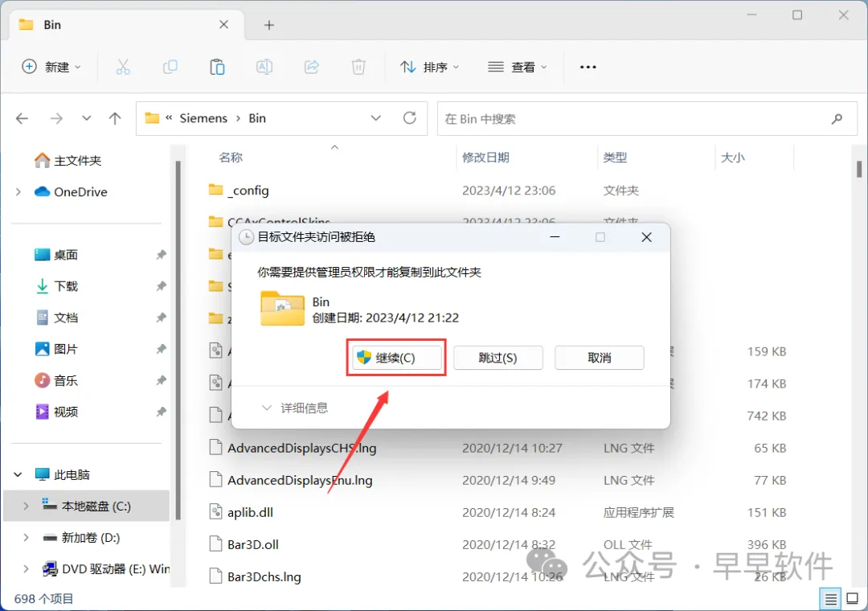Select file Bar3D.oll

click(x=253, y=544)
